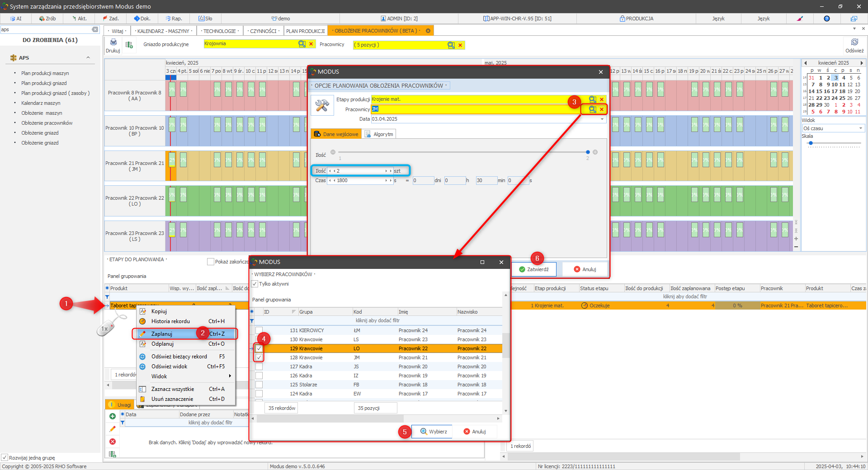Viewport: 868px width, 470px height.
Task: Click red delete note icon in Uwagi
Action: click(113, 442)
